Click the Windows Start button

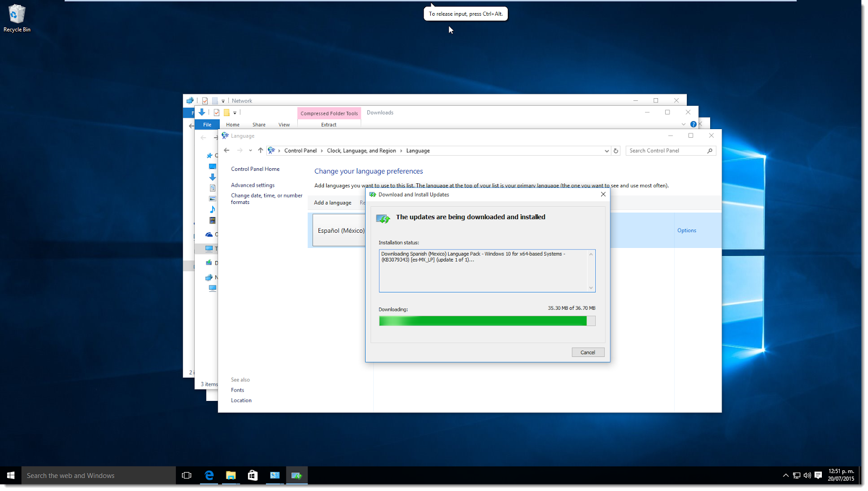pyautogui.click(x=10, y=475)
